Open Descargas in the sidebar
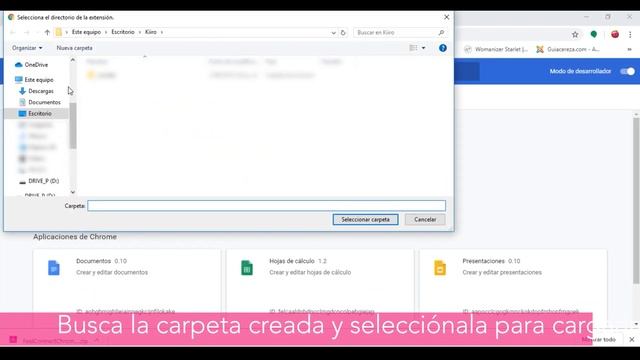 pyautogui.click(x=40, y=91)
